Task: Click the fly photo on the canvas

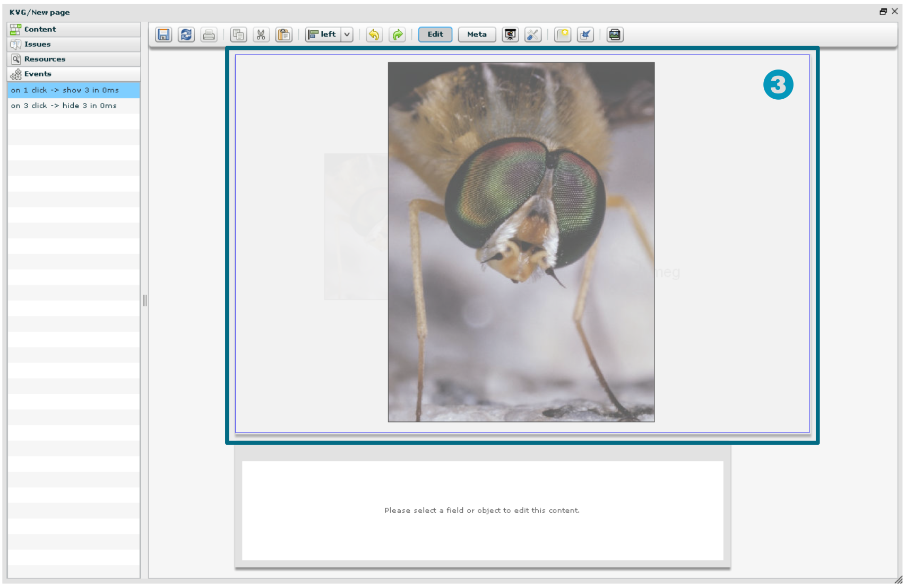Action: pos(521,242)
